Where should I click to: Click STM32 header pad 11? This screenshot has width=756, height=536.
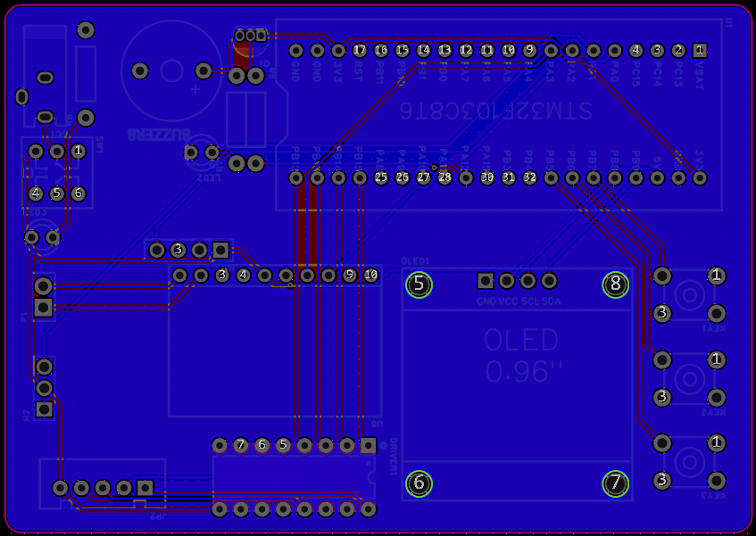pos(487,50)
